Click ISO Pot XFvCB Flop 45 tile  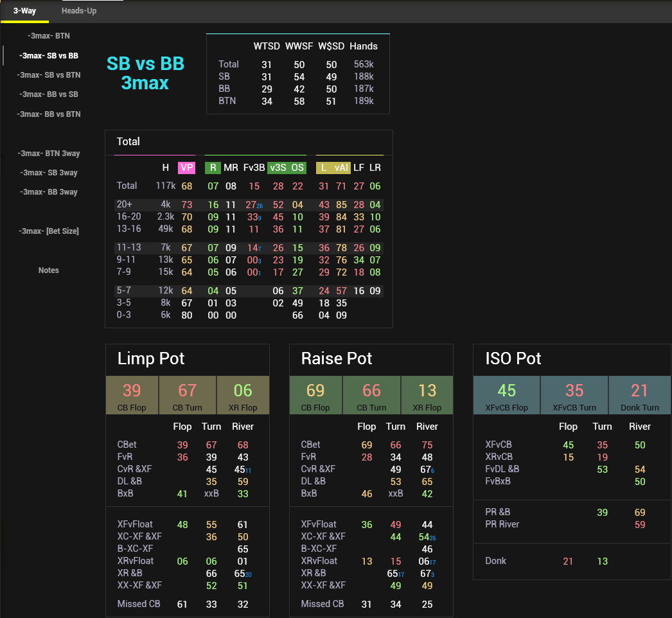(506, 395)
